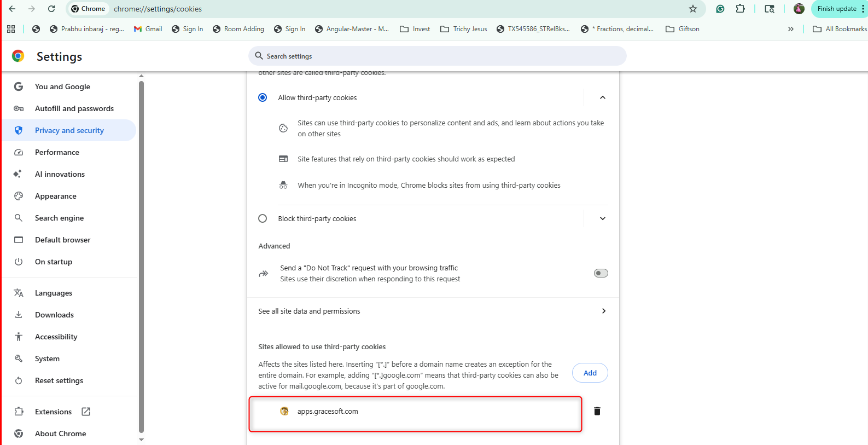Open the Giftson bookmark folder

coord(682,29)
